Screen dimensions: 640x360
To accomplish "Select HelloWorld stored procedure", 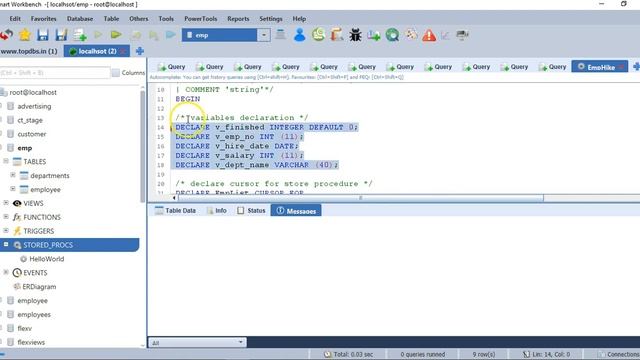I will (42, 259).
